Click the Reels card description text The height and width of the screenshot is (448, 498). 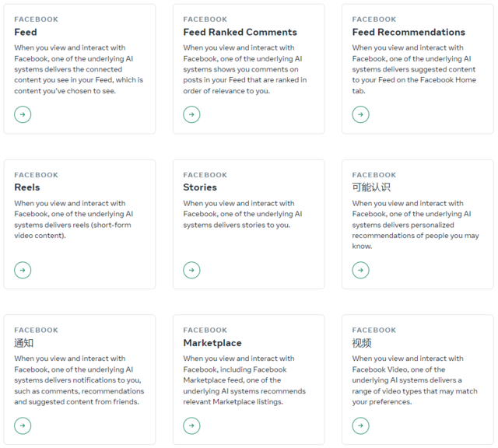(x=73, y=219)
